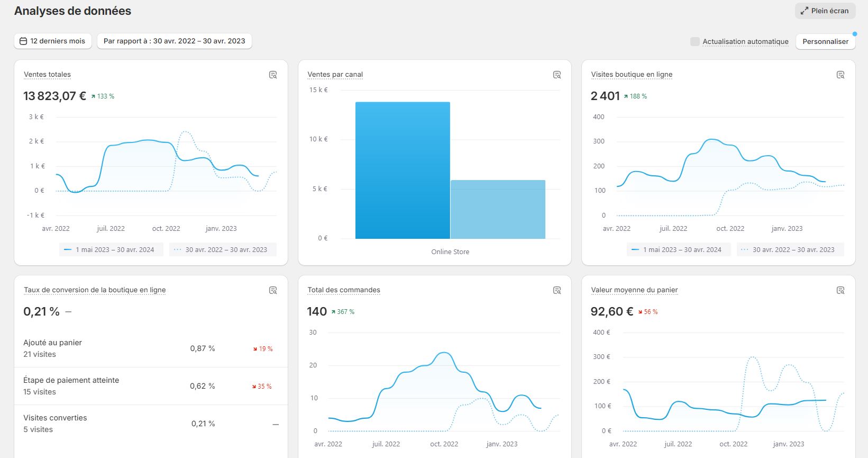Click the 2 401 visits value

[605, 96]
